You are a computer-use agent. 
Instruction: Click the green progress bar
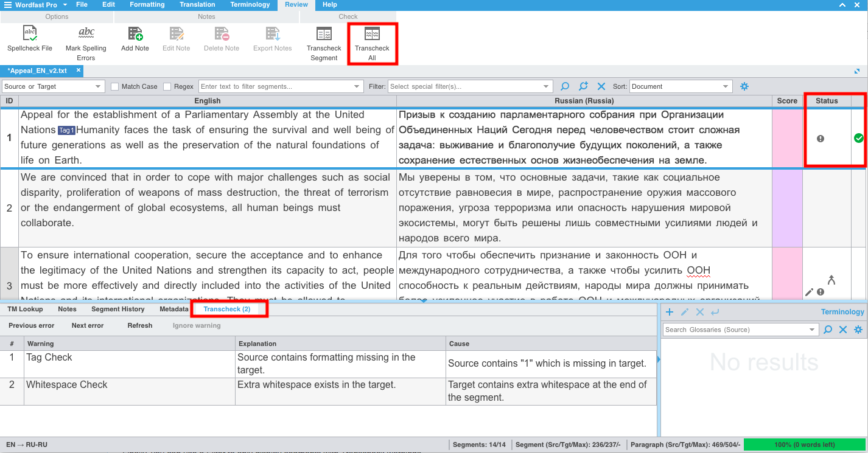[x=804, y=444]
